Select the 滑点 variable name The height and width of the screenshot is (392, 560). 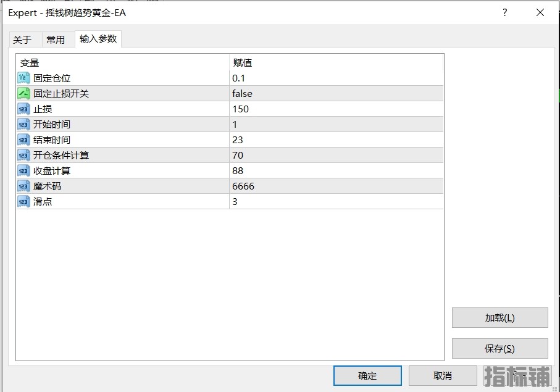pos(43,201)
